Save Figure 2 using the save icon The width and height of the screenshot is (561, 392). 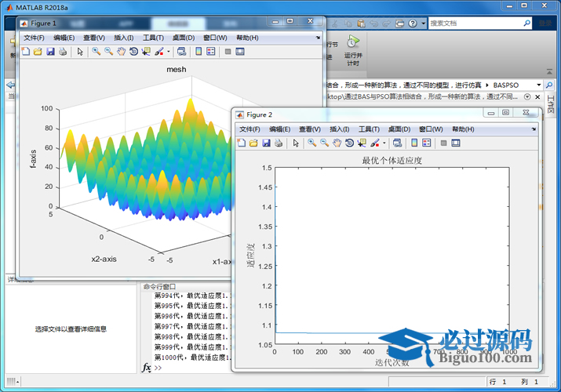click(266, 143)
